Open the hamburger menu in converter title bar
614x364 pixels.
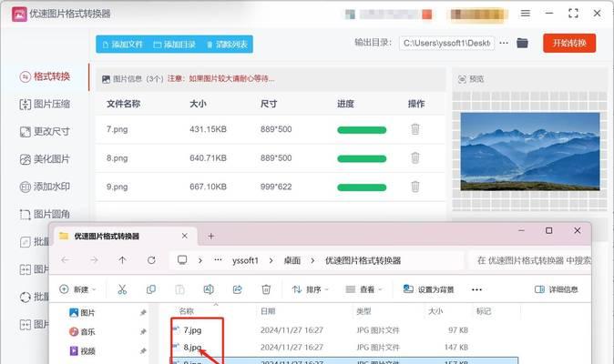pyautogui.click(x=526, y=14)
